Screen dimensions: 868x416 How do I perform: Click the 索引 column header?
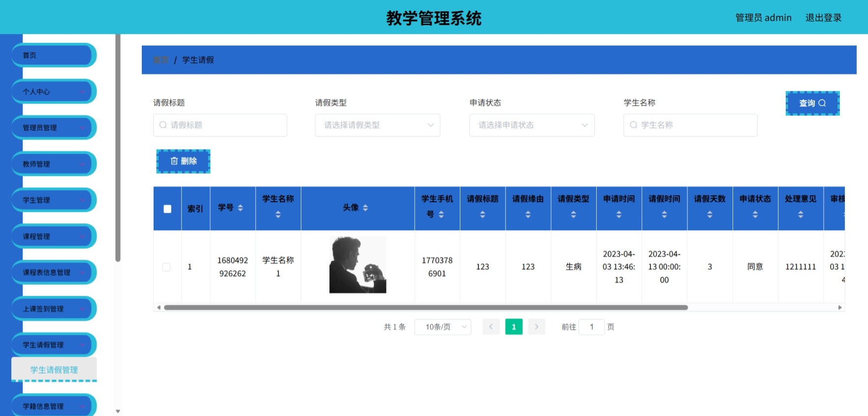pos(195,208)
